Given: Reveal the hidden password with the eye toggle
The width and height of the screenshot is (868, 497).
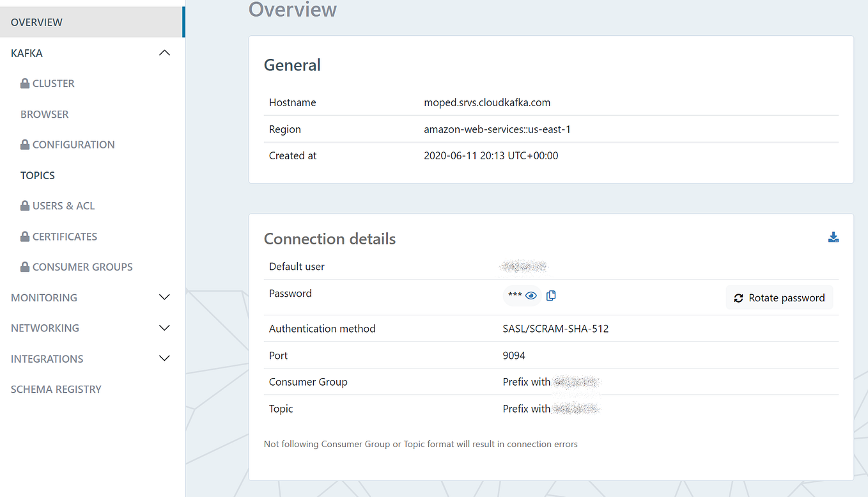Looking at the screenshot, I should pyautogui.click(x=531, y=295).
